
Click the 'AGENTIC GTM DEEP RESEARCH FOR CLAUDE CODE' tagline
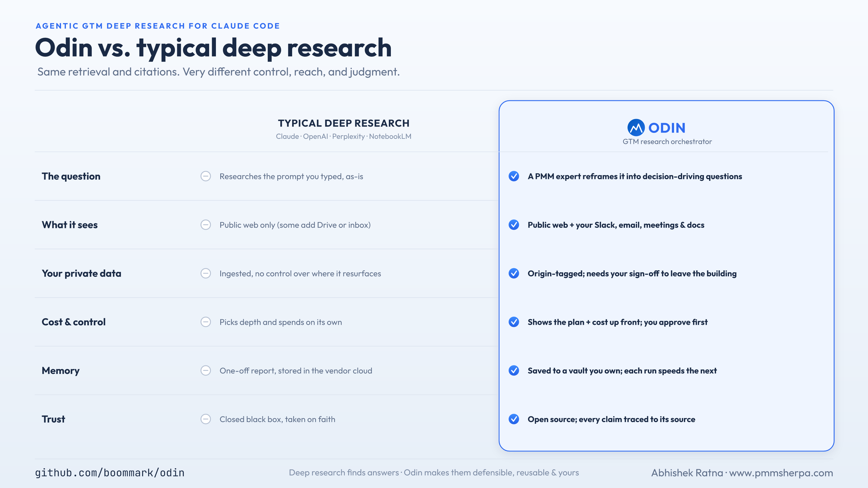(x=158, y=26)
